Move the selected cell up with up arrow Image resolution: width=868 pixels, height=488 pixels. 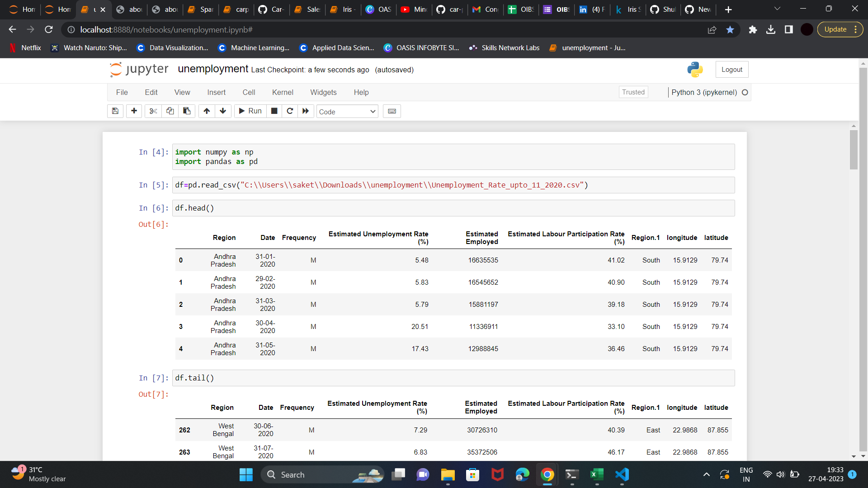[x=206, y=111]
